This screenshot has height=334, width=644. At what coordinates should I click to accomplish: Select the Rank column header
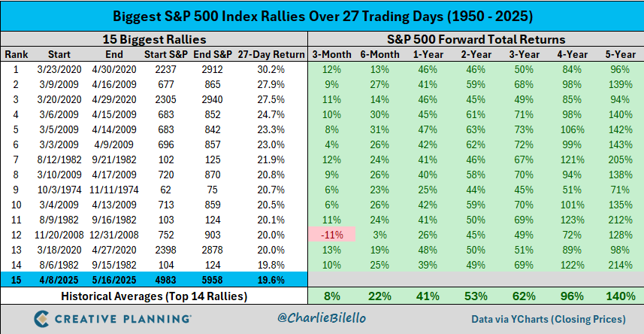coord(16,54)
